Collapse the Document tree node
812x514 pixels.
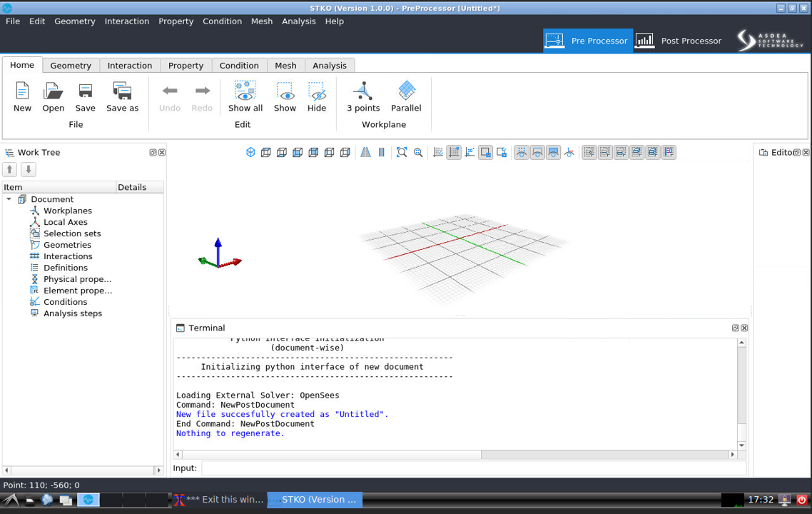tap(9, 199)
